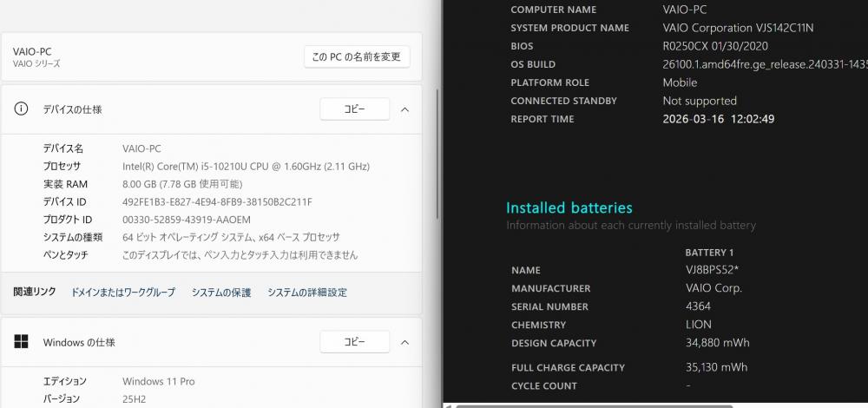Click the info icon beside デバイスの仕様
Image resolution: width=868 pixels, height=408 pixels.
[x=21, y=109]
